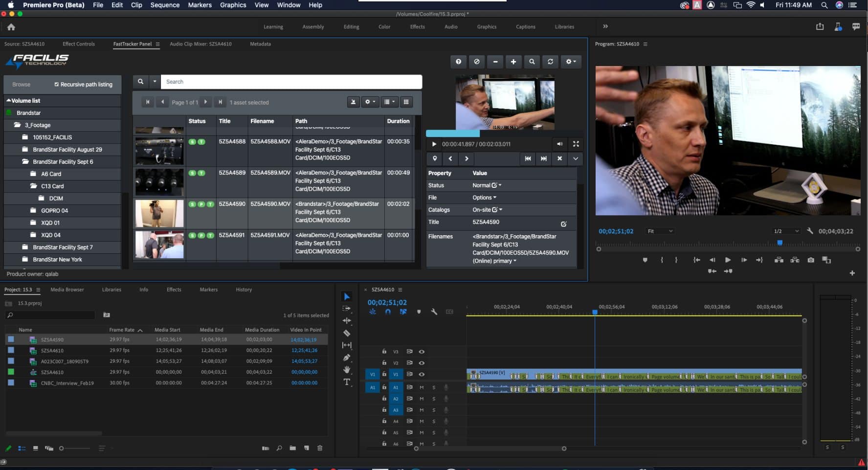Click the FastTracker preview progress bar
The width and height of the screenshot is (868, 470).
point(501,133)
